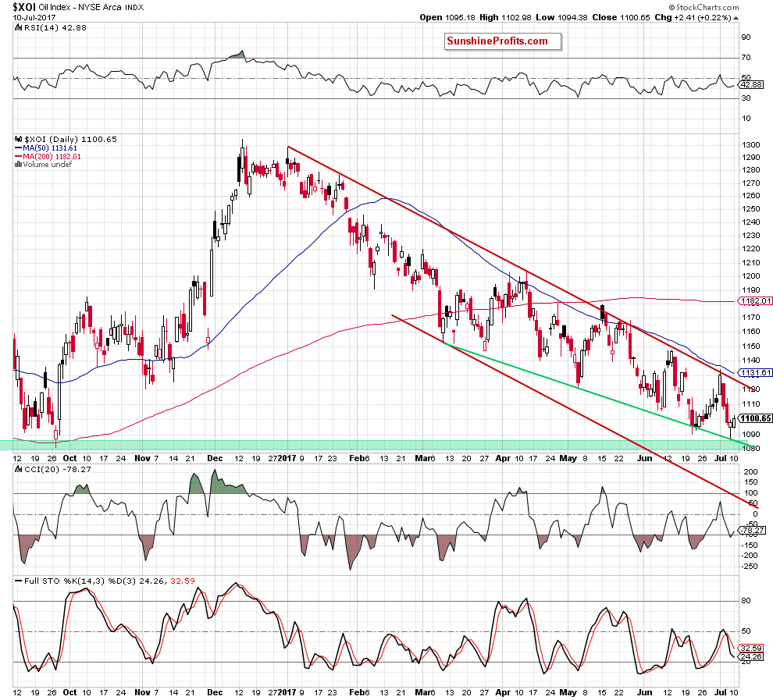The image size is (773, 700).
Task: Click the Apr month label on price chart axis
Action: point(503,458)
